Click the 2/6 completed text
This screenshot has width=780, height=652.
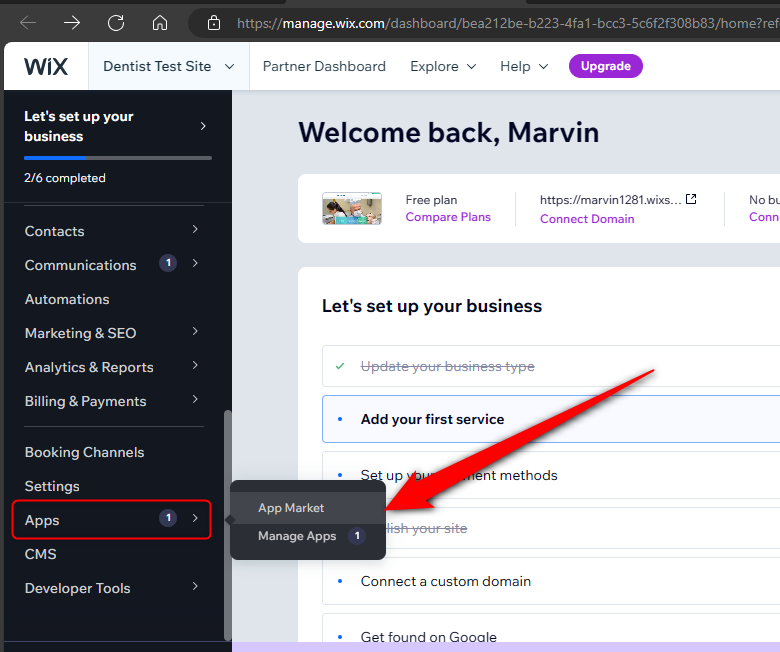(65, 178)
